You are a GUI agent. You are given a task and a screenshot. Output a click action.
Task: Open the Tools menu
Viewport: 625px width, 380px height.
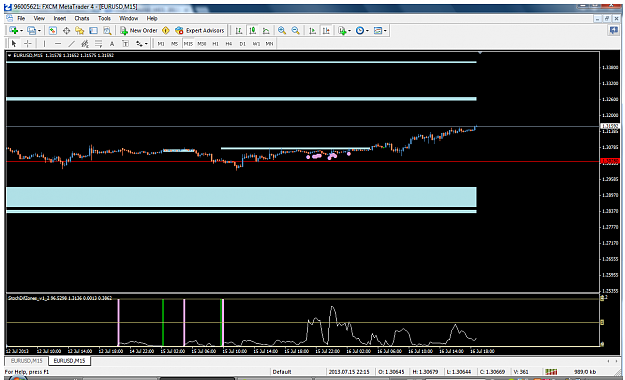pyautogui.click(x=104, y=18)
